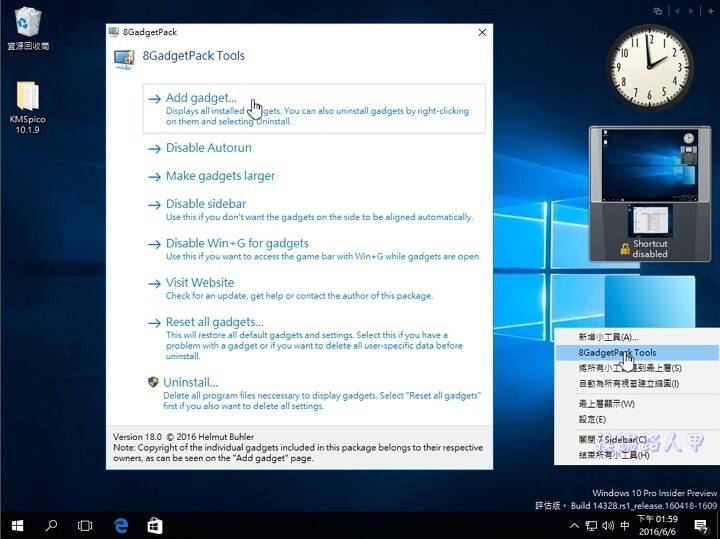Viewport: 720px width, 539px height.
Task: Choose Disable Win+G for gadgets
Action: pos(314,249)
